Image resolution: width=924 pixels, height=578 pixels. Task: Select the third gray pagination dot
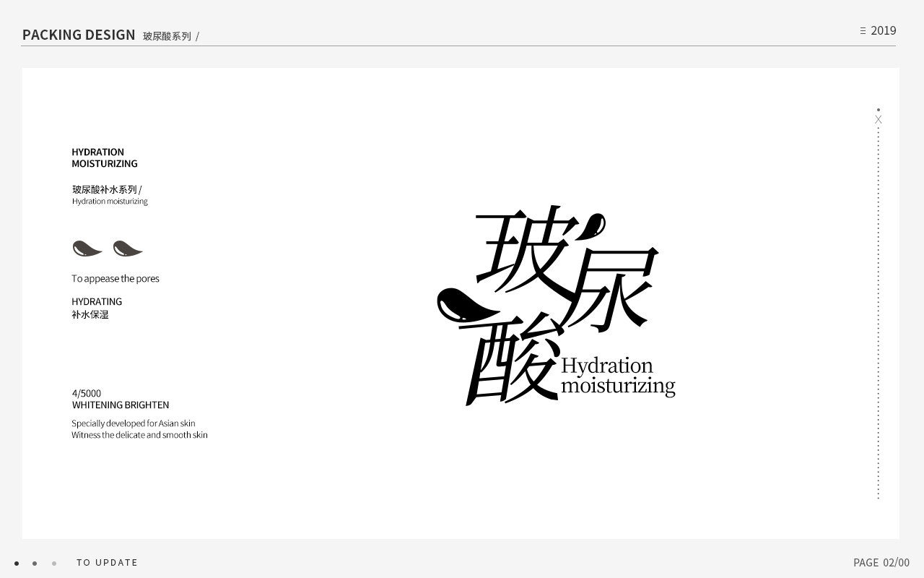point(54,564)
